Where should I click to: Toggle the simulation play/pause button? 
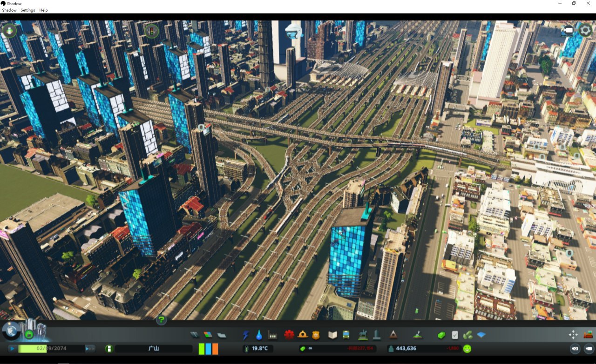[12, 348]
